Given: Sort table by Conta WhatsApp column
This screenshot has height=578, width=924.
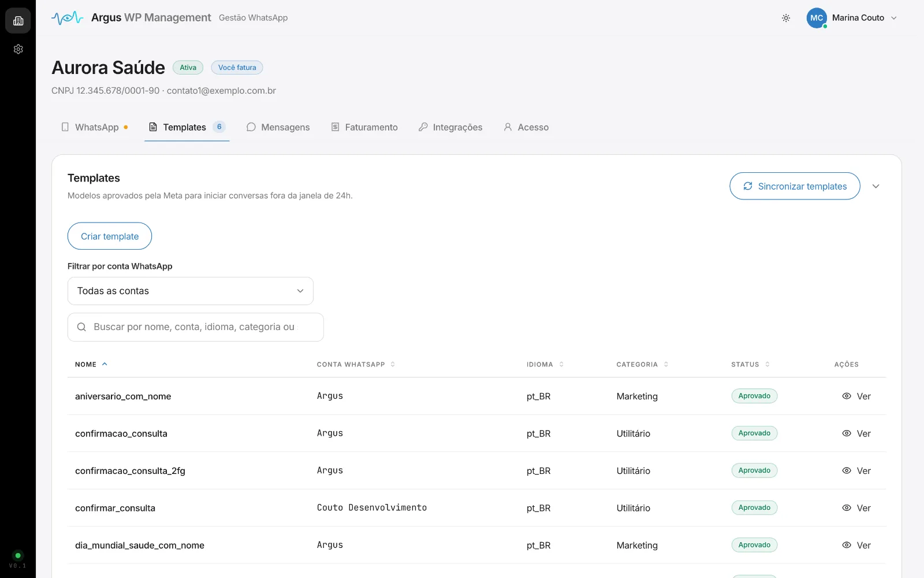Looking at the screenshot, I should (356, 364).
